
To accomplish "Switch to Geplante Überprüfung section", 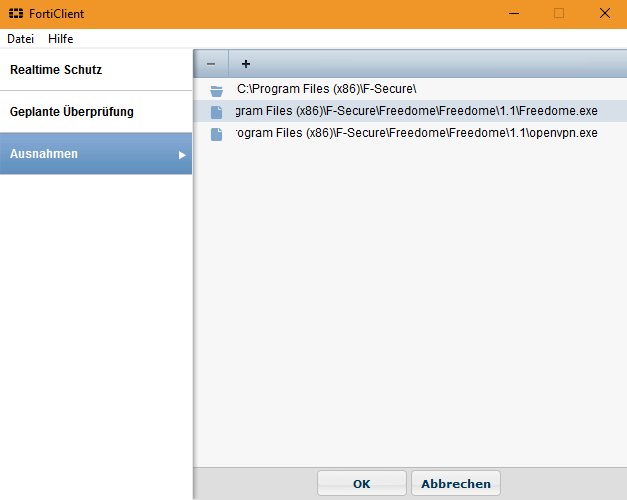I will click(96, 112).
